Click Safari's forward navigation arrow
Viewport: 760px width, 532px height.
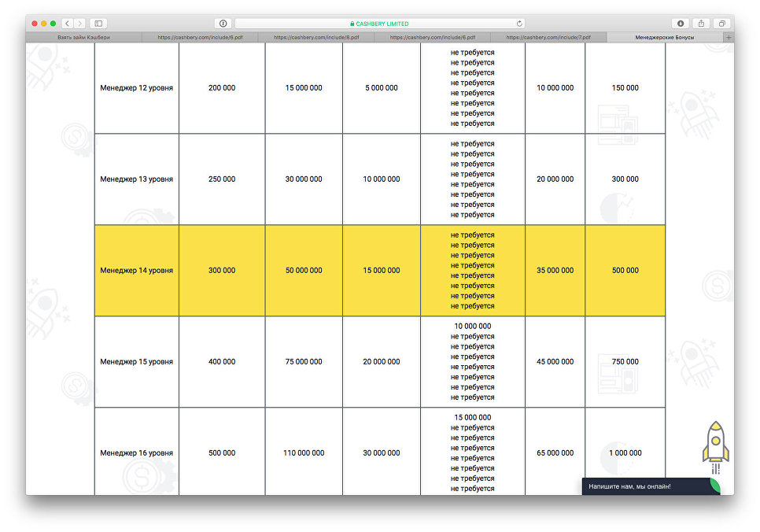[x=79, y=24]
